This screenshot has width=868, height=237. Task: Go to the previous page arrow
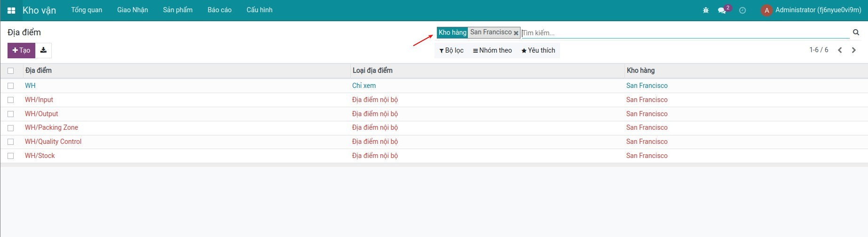coord(840,50)
